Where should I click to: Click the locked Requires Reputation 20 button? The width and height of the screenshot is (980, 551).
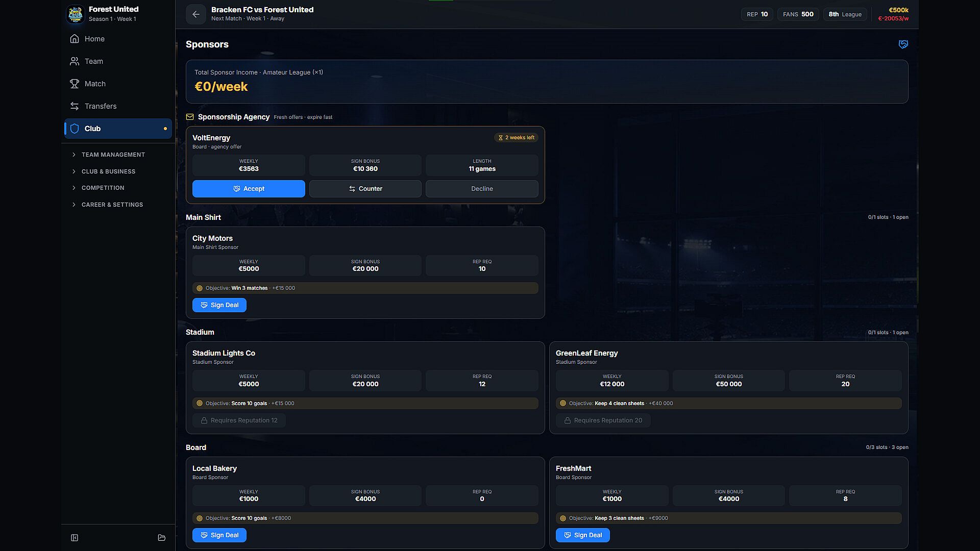(x=603, y=420)
